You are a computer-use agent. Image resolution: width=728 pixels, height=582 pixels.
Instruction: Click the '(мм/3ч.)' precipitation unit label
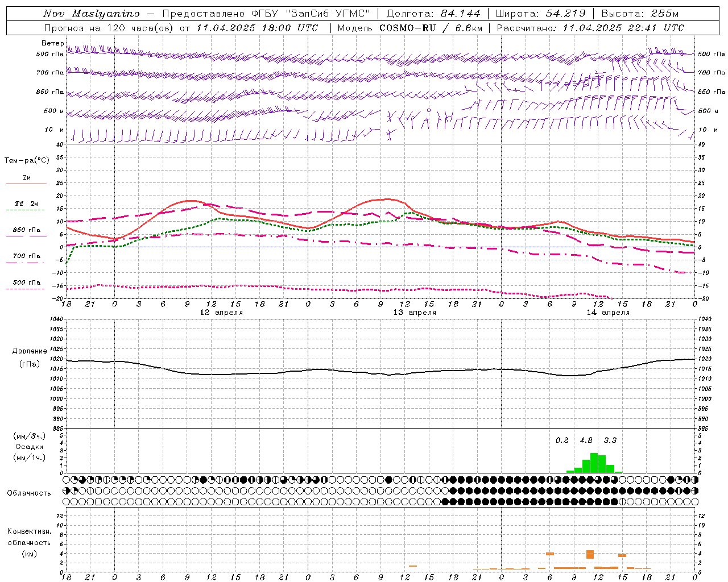30,436
